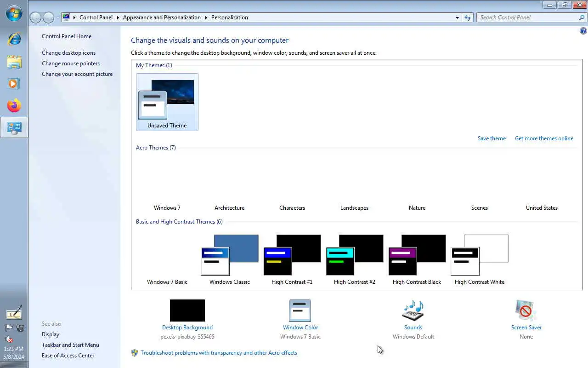Click the taskbar clock showing 1:23 PM
This screenshot has height=368, width=588.
14,349
